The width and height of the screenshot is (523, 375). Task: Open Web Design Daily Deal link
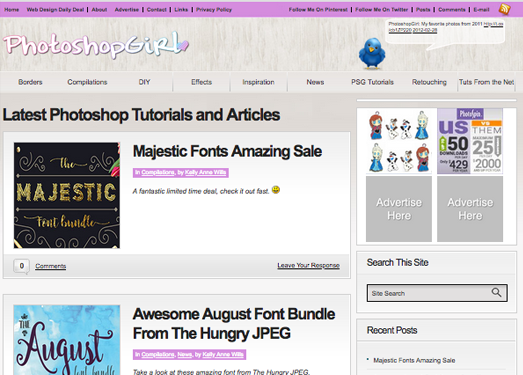(55, 10)
